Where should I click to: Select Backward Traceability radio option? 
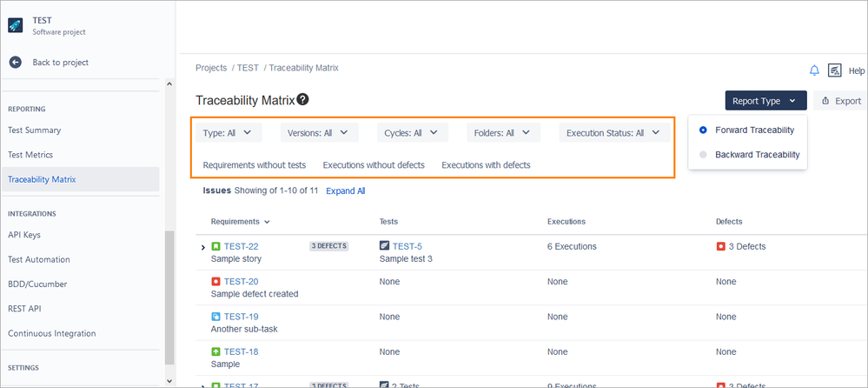(x=703, y=155)
